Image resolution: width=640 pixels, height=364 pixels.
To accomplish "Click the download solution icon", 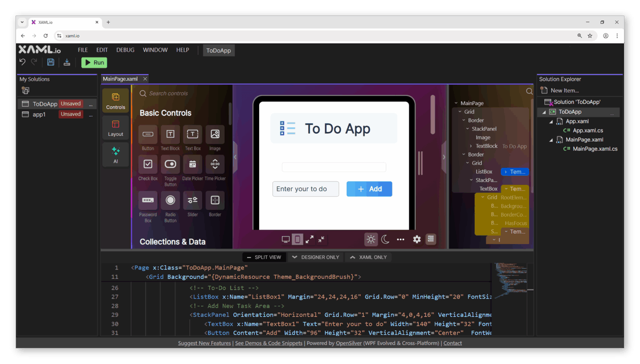I will [67, 62].
